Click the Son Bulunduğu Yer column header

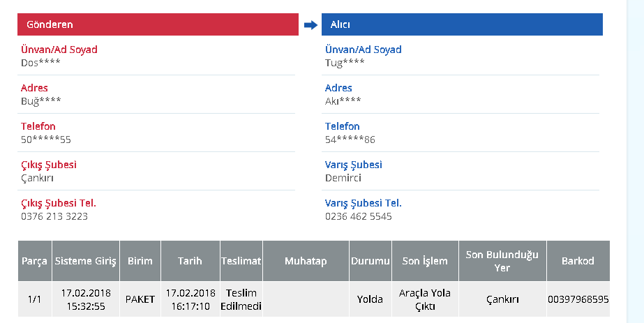tap(502, 261)
